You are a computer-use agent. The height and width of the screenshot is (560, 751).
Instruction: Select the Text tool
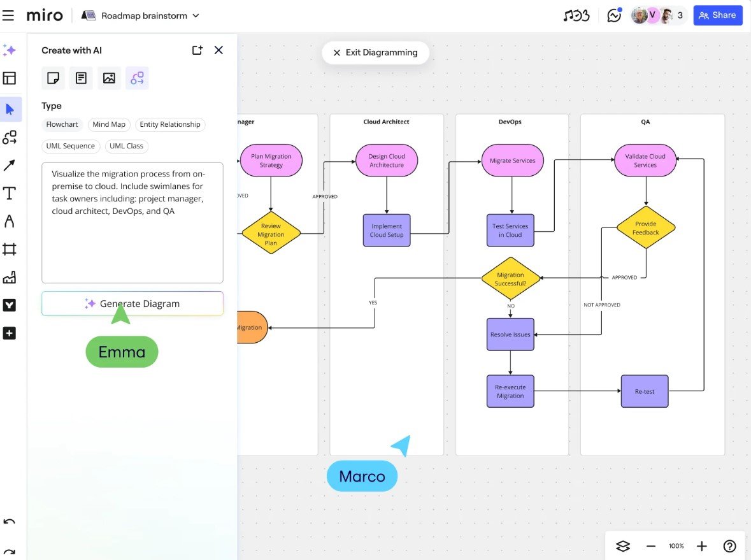(x=10, y=194)
